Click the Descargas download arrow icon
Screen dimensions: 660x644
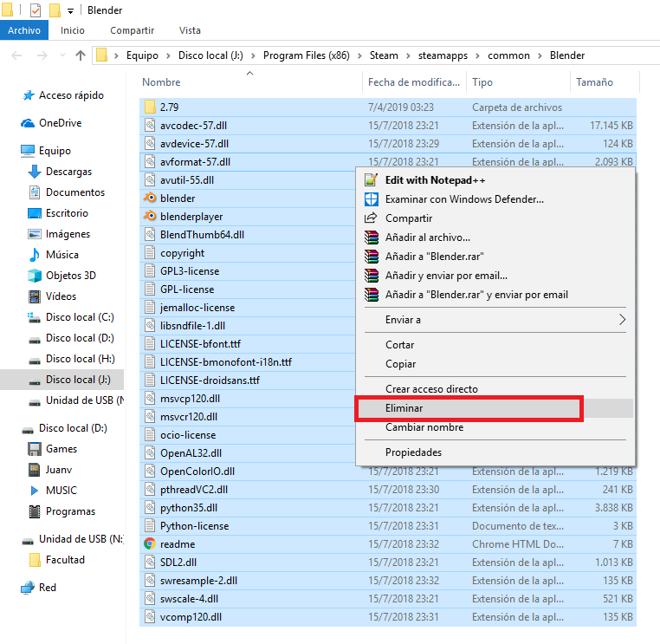pyautogui.click(x=35, y=172)
